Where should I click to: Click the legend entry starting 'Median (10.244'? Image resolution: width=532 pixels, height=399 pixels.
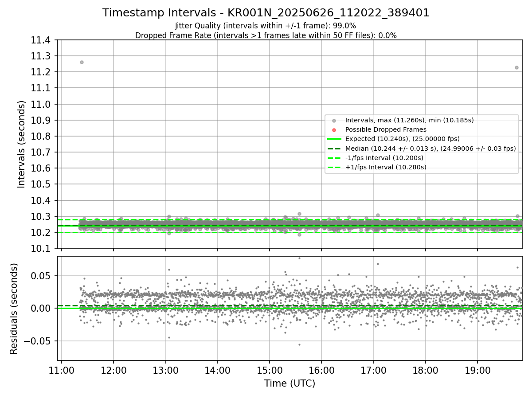click(x=430, y=149)
